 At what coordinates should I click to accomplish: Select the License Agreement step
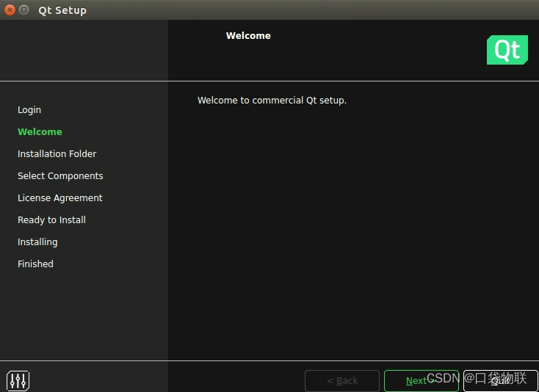click(x=59, y=198)
